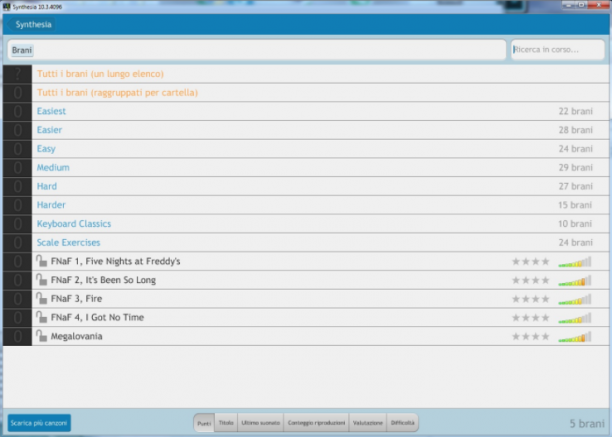Image resolution: width=612 pixels, height=437 pixels.
Task: Sort songs by Punti
Action: tap(204, 423)
